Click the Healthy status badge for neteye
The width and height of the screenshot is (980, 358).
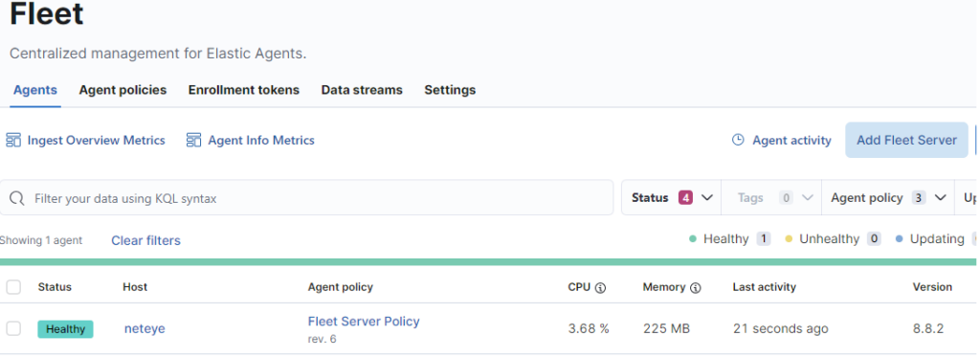tap(66, 328)
